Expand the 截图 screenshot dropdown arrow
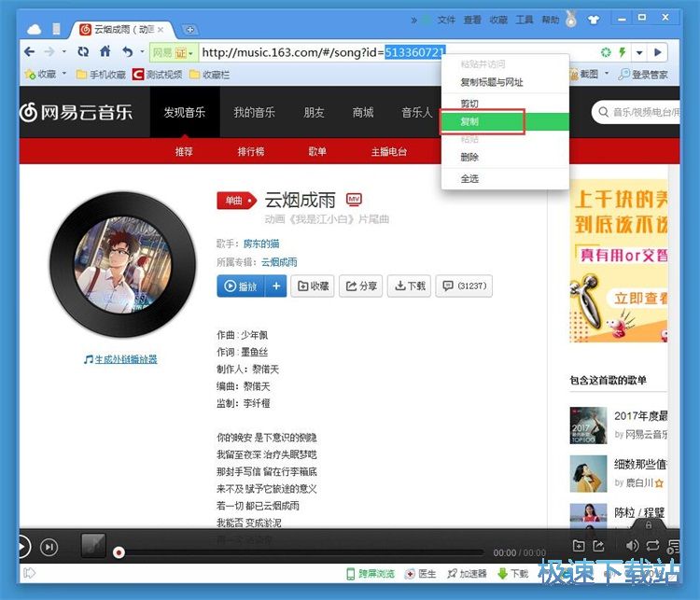 pos(607,74)
